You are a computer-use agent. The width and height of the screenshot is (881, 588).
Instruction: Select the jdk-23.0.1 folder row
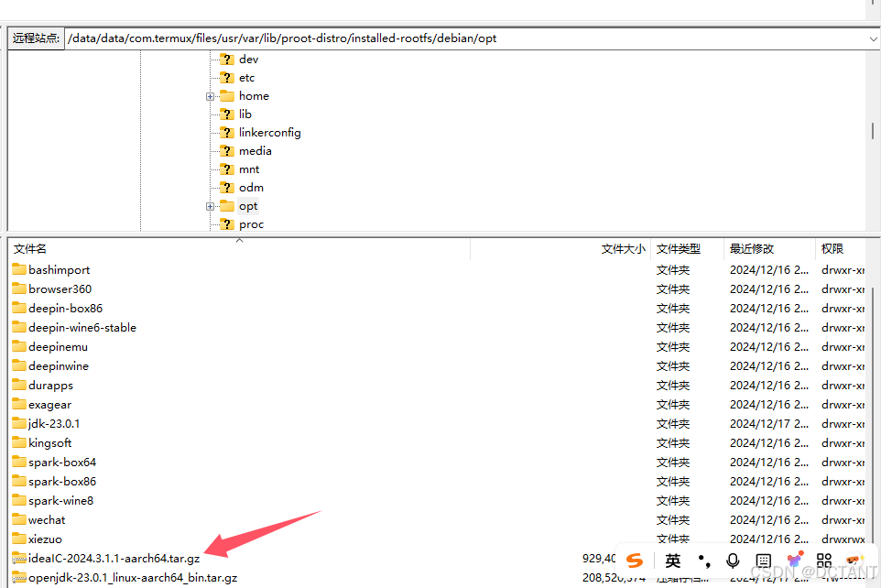click(439, 424)
